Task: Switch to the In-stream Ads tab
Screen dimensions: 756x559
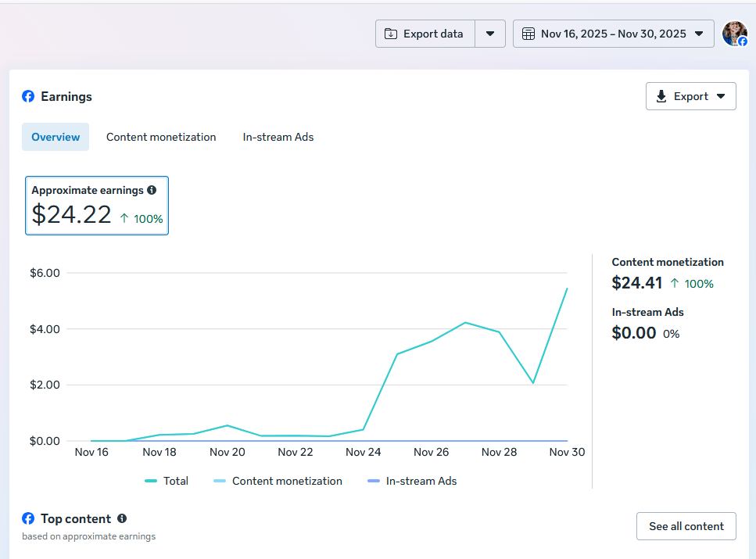Action: [278, 137]
